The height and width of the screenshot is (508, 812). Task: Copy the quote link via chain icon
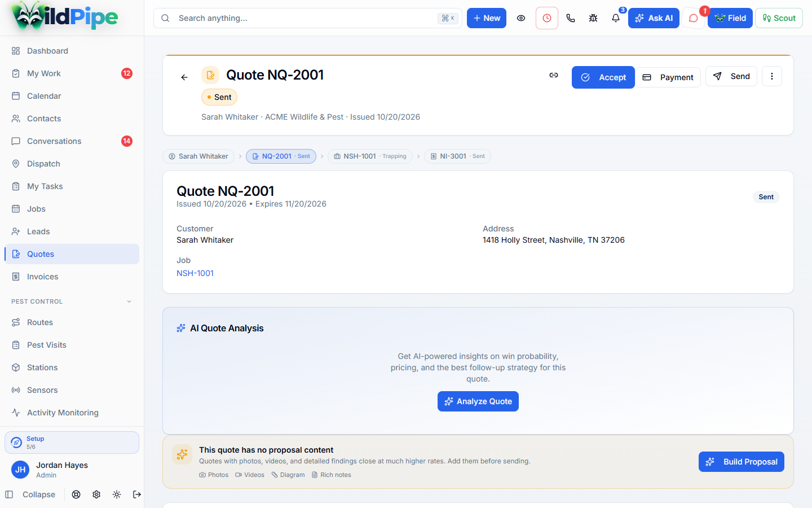pos(554,75)
